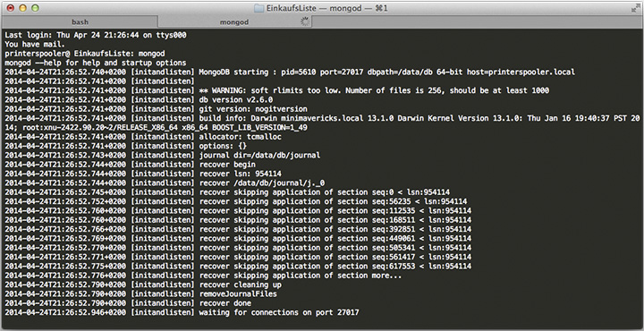
Task: Click the 'You have mail.' line
Action: point(35,45)
